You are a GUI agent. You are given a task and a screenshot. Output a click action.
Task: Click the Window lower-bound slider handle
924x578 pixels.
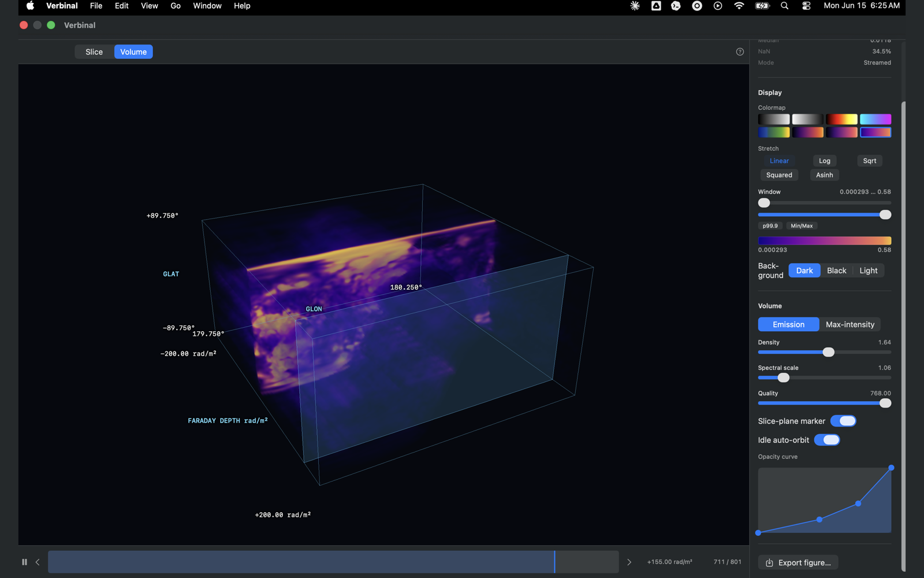764,203
